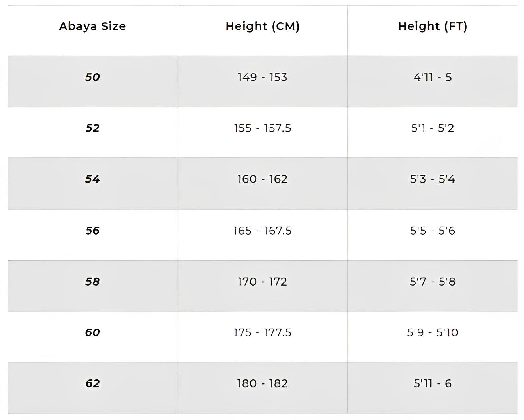Select abaya size 54 cell
524x420 pixels.
coord(92,179)
